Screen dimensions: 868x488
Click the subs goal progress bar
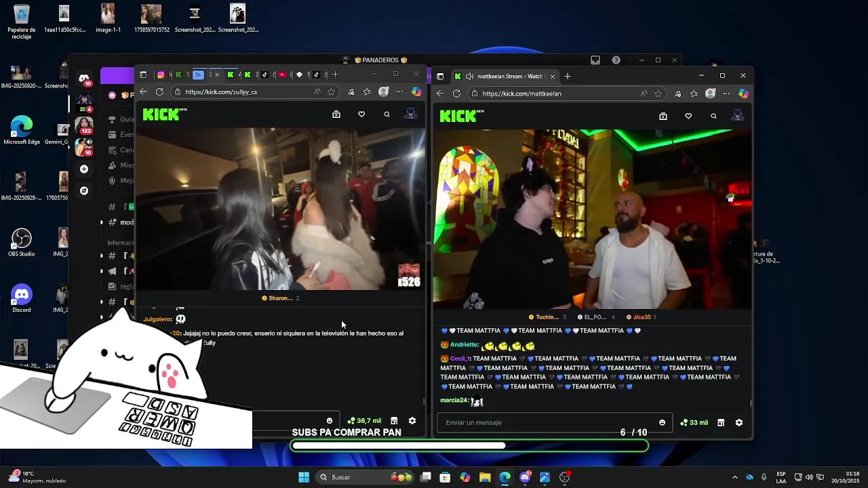tap(469, 445)
